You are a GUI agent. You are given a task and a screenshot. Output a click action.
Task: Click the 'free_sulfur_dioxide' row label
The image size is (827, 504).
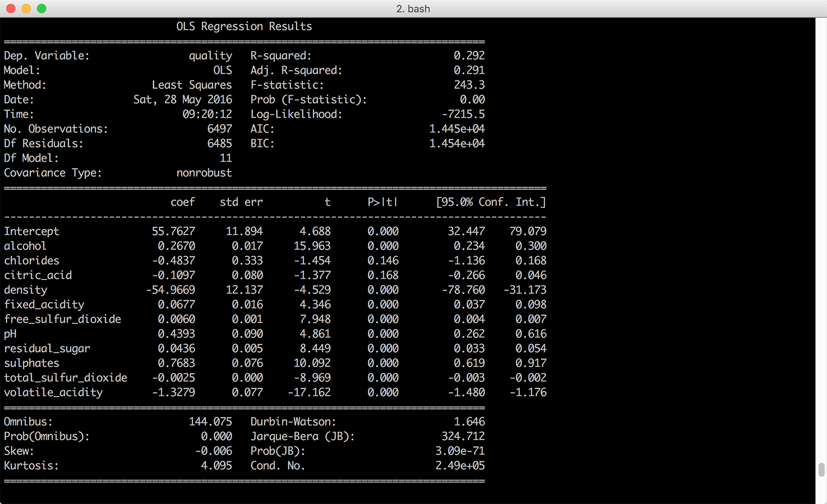point(62,319)
